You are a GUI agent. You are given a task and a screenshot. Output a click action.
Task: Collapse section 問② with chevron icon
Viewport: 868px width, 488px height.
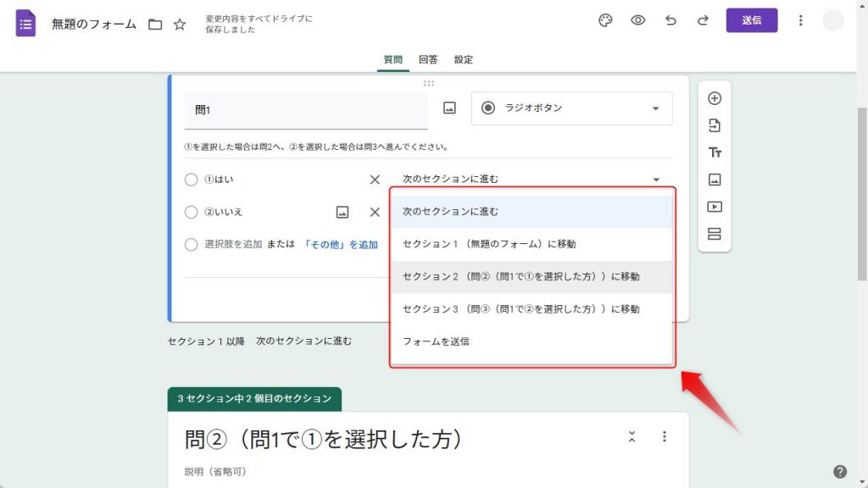[x=632, y=436]
